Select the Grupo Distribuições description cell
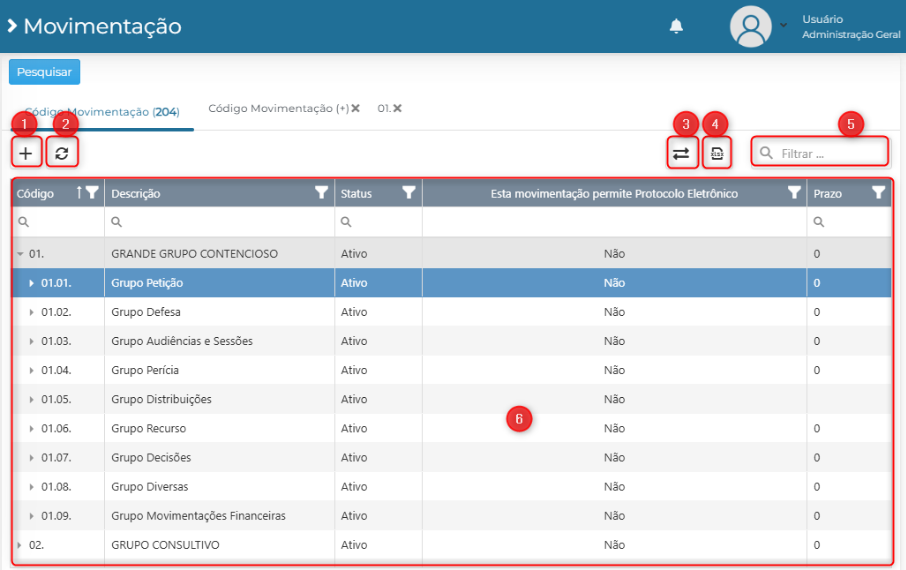The image size is (906, 570). point(220,399)
